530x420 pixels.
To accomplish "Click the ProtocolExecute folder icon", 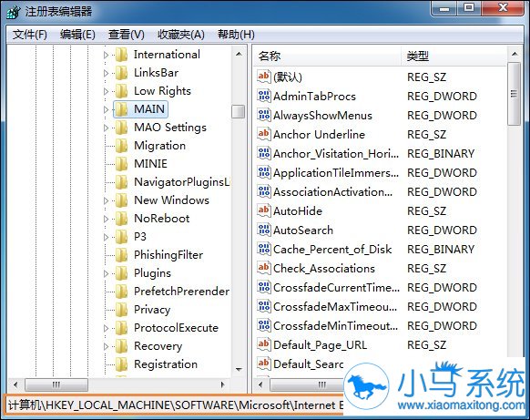I will pos(121,328).
